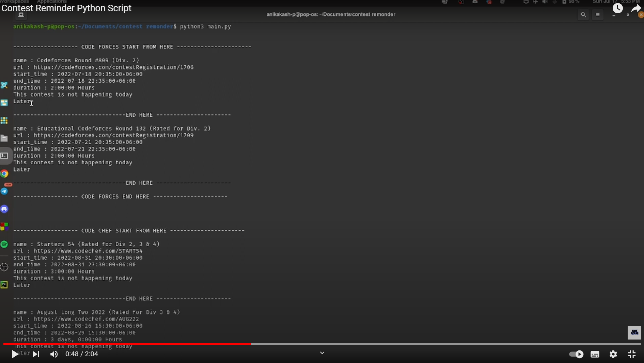
Task: Click the 0:48 / 2:04 time display
Action: [82, 354]
